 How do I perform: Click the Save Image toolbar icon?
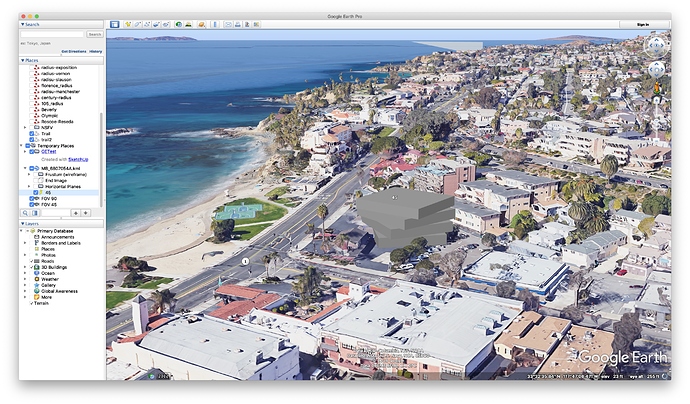tap(247, 24)
